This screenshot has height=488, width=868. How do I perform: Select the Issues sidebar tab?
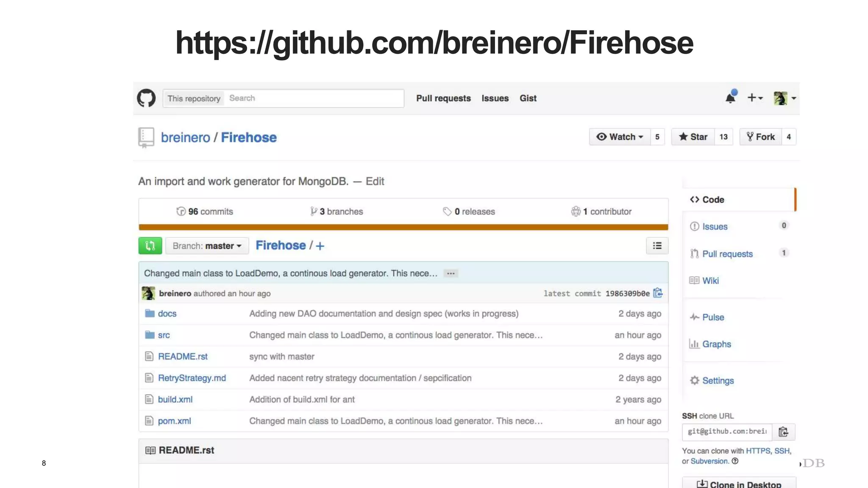(739, 227)
